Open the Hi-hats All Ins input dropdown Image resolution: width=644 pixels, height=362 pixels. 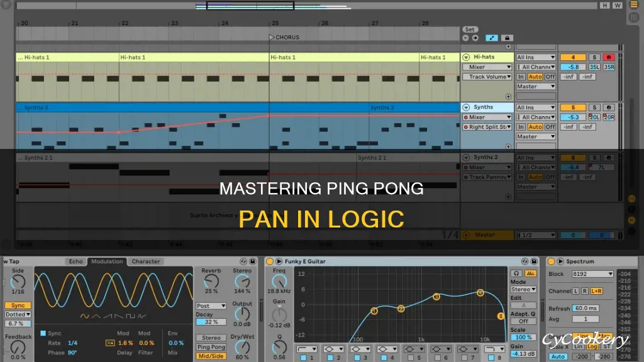(x=536, y=57)
